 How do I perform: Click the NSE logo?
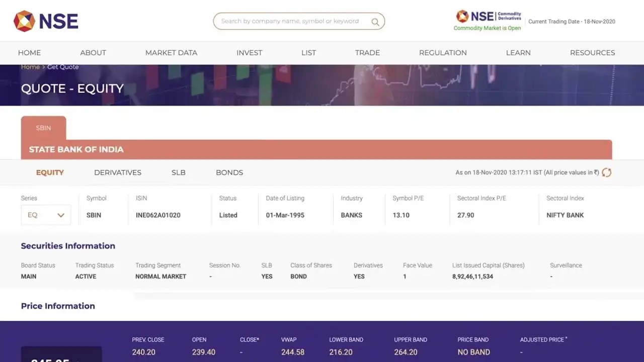[45, 21]
